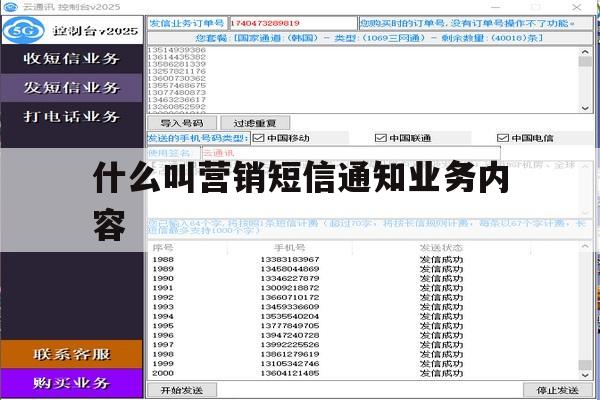Click the 手机号 column header
Screen dimensions: 600x400
[x=290, y=248]
